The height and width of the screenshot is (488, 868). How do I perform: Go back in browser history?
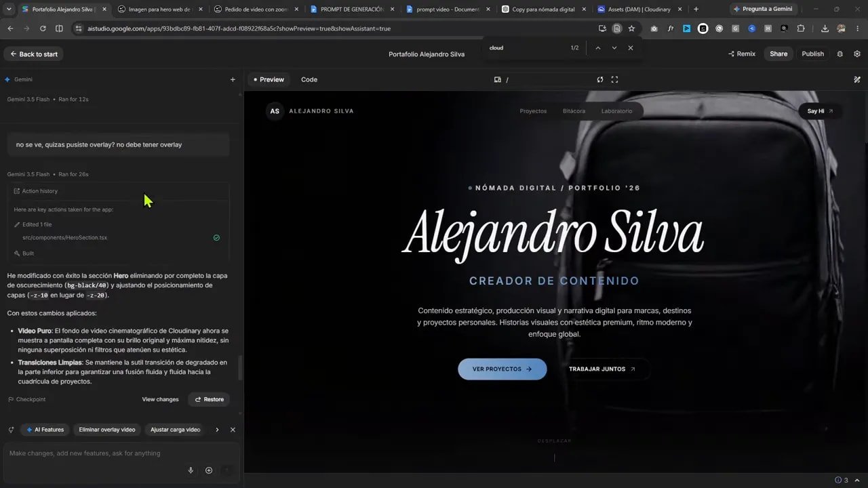click(10, 28)
